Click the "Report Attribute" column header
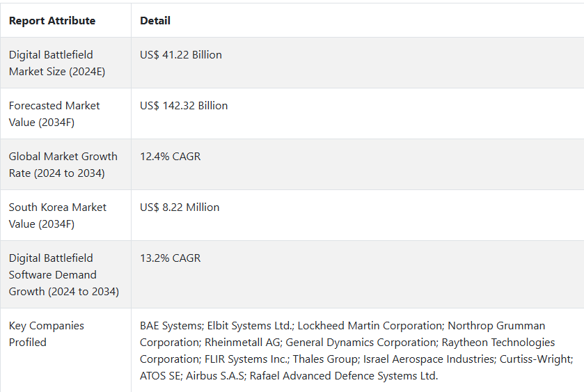584x392 pixels. click(x=52, y=21)
